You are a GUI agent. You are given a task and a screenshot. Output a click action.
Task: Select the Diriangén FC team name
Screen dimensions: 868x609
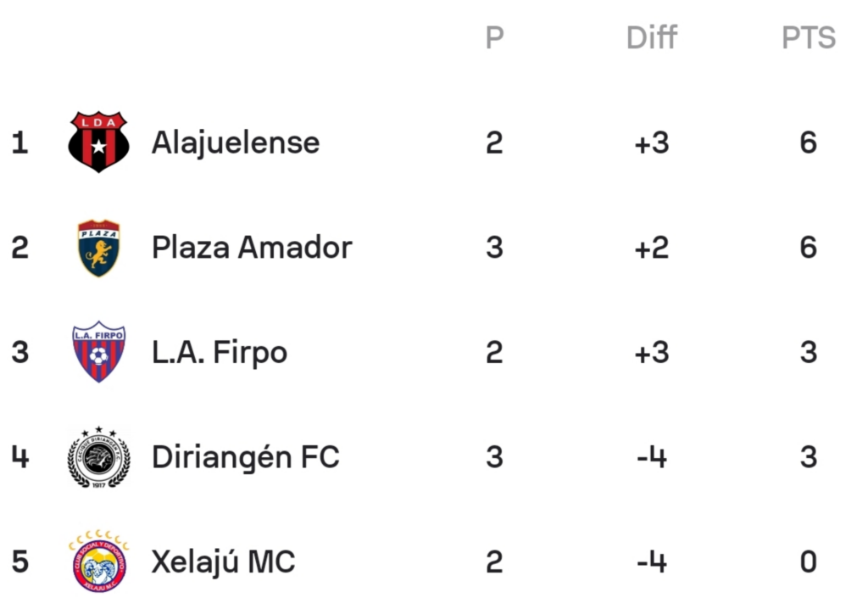245,456
